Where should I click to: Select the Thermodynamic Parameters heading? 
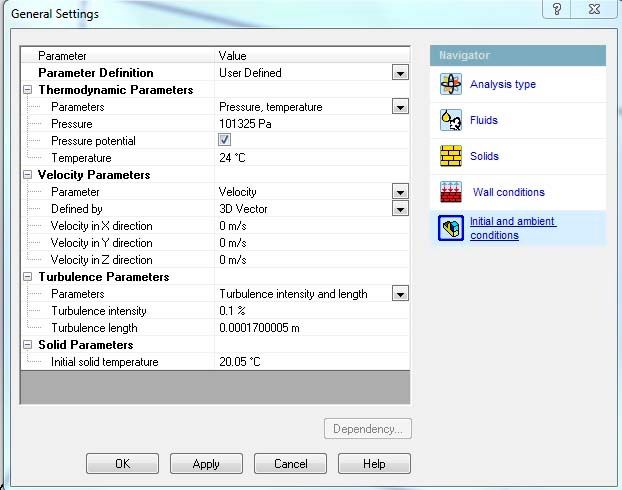tap(115, 90)
